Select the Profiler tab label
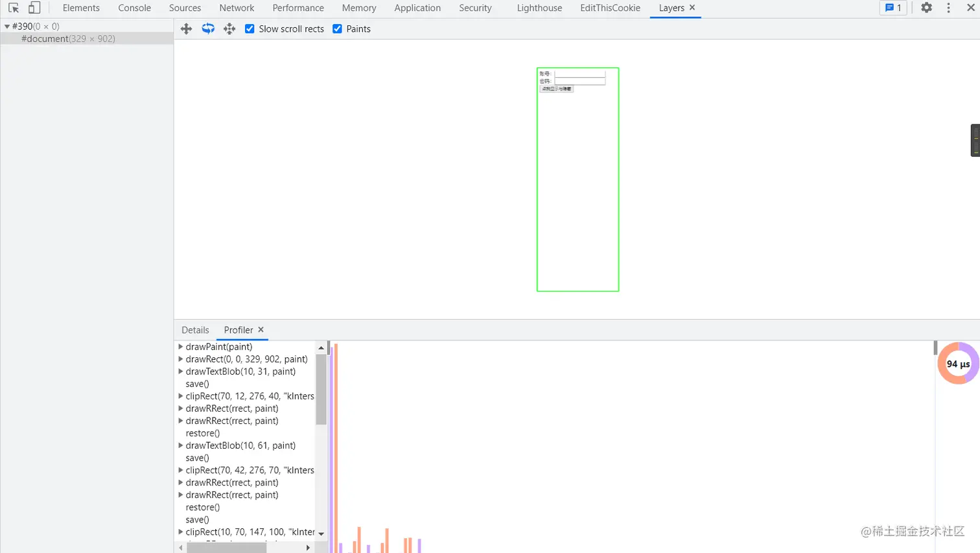Screen dimensions: 980x553 pos(239,330)
